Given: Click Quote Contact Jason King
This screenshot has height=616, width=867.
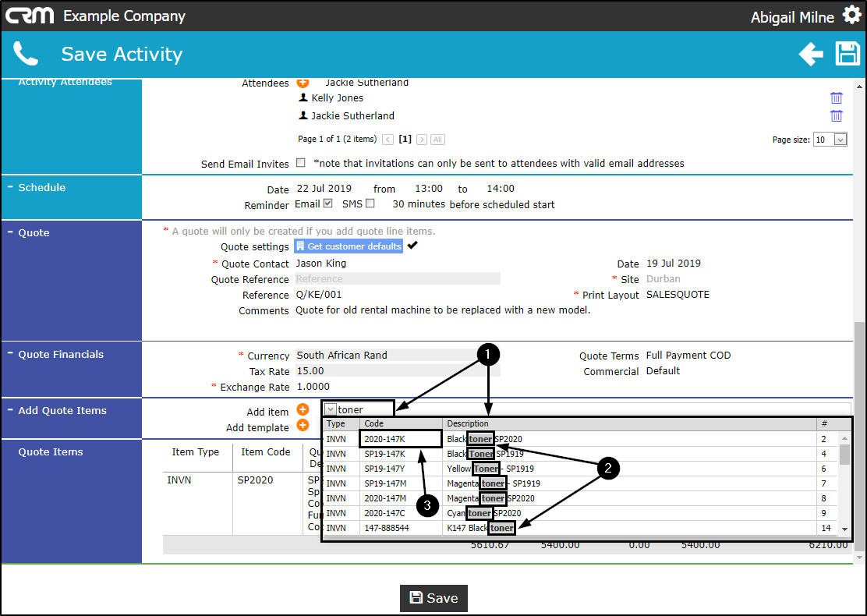Looking at the screenshot, I should 320,264.
